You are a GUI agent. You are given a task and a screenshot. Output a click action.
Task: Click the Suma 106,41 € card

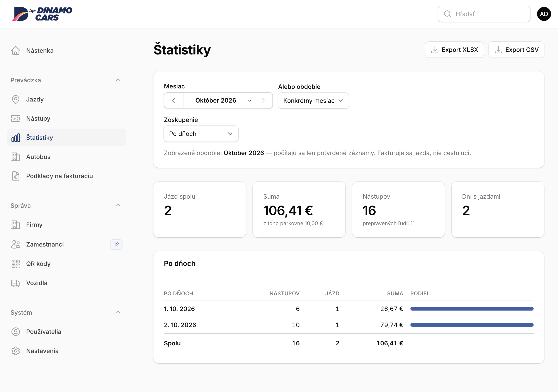click(299, 210)
